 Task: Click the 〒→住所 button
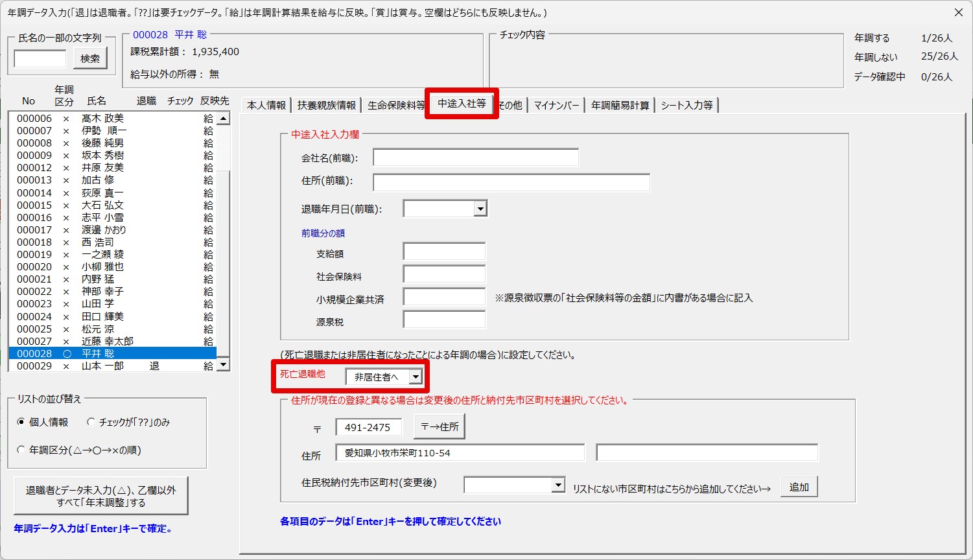(440, 426)
